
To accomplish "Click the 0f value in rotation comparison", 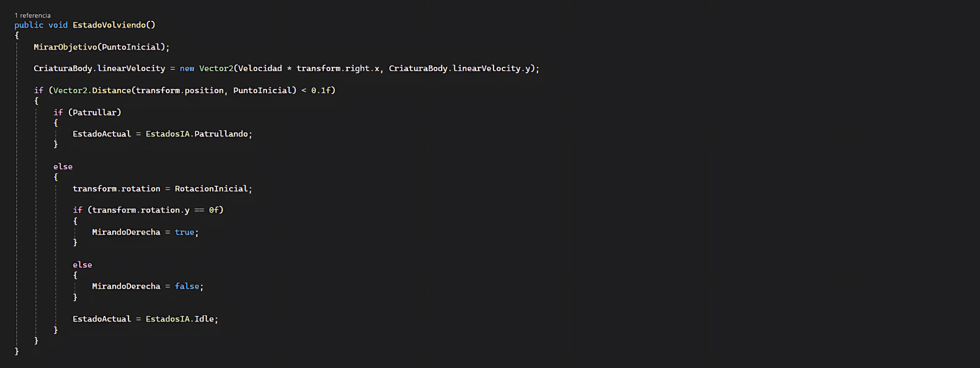I will coord(214,210).
